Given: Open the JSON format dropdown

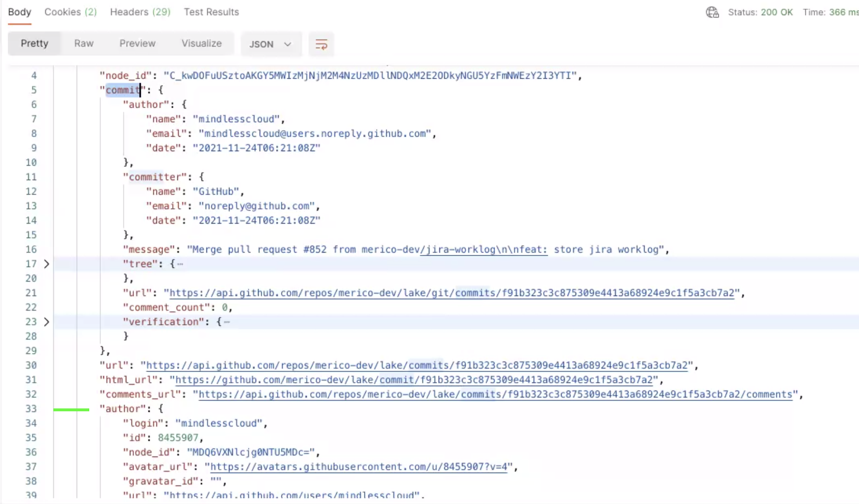Looking at the screenshot, I should click(271, 44).
